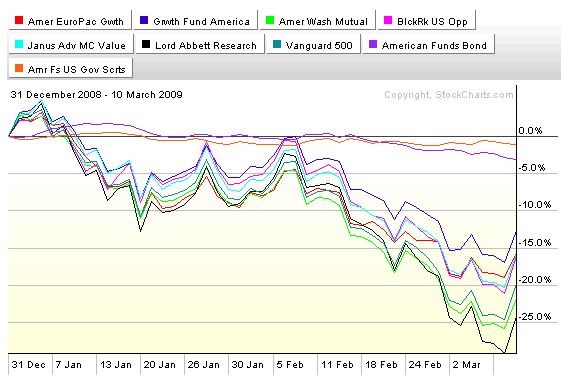Click the 2 Mar date label

point(466,365)
